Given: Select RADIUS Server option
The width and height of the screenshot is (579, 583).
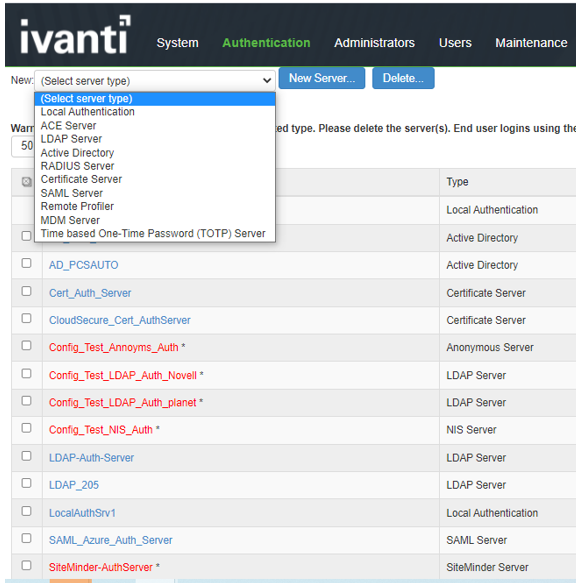Looking at the screenshot, I should coord(155,166).
